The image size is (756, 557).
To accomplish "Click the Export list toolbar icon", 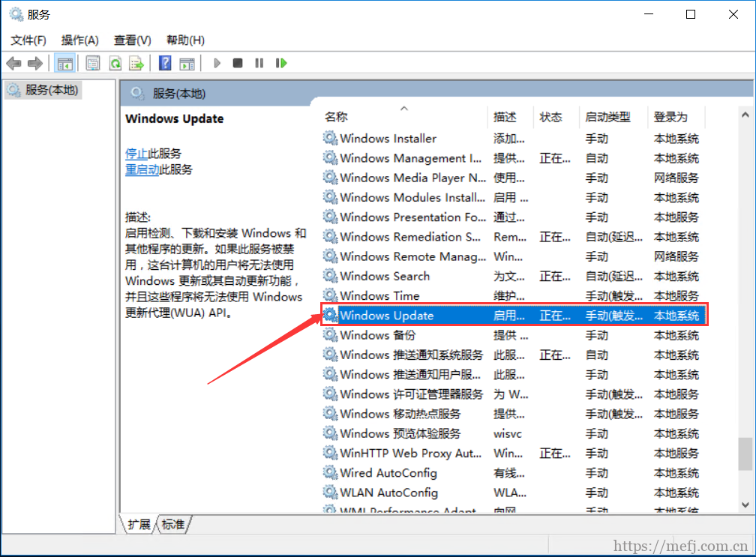I will pyautogui.click(x=136, y=63).
